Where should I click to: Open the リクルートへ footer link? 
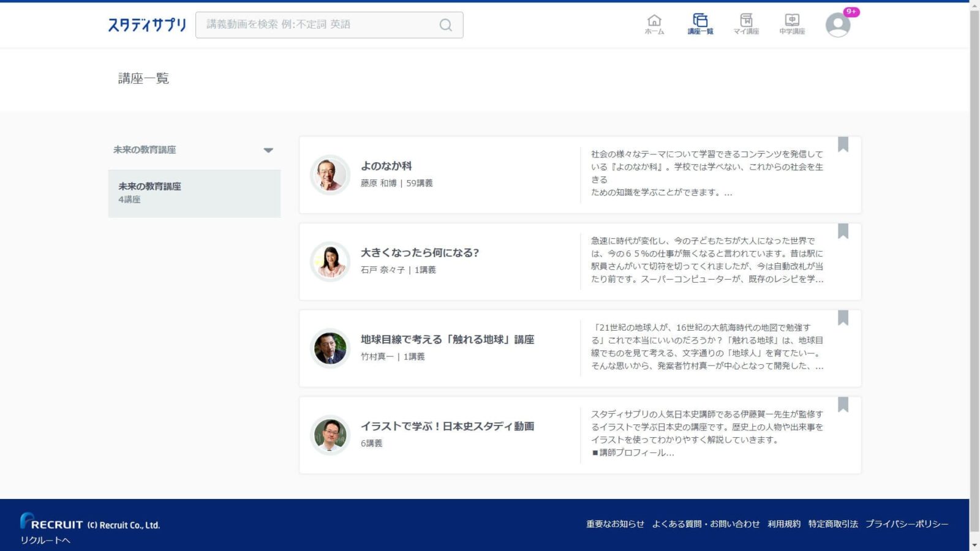(45, 540)
